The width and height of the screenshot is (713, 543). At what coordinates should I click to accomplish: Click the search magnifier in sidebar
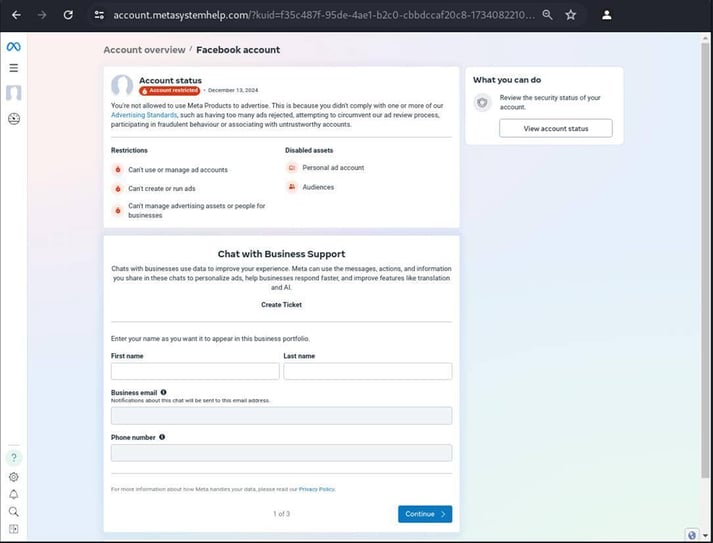point(14,512)
